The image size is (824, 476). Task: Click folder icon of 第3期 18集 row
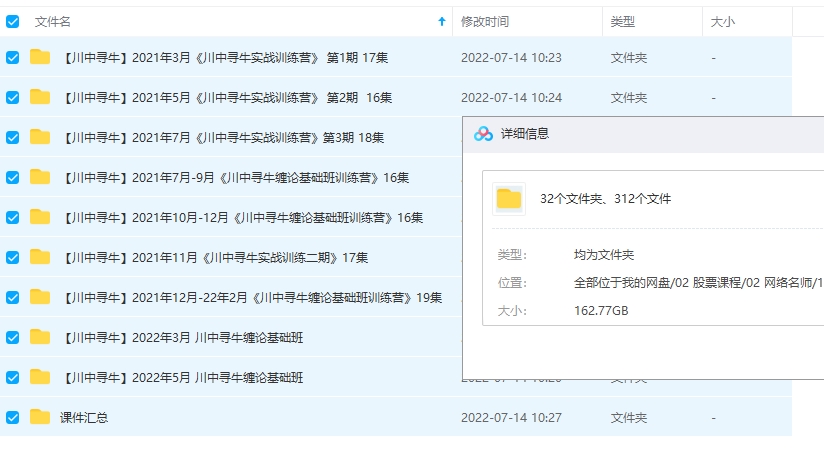pyautogui.click(x=40, y=137)
